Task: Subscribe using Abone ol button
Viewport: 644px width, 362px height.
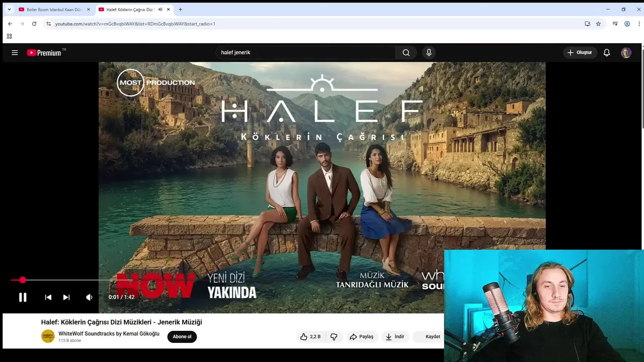Action: pyautogui.click(x=182, y=337)
